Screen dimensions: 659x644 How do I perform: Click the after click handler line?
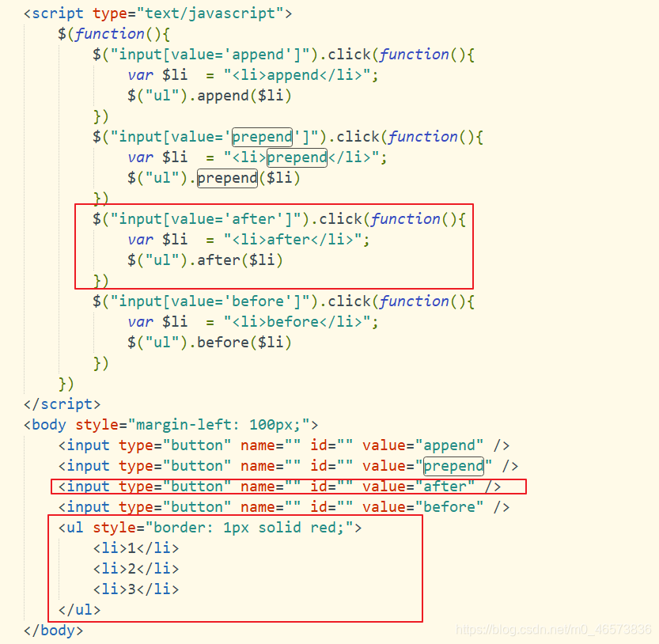(279, 219)
